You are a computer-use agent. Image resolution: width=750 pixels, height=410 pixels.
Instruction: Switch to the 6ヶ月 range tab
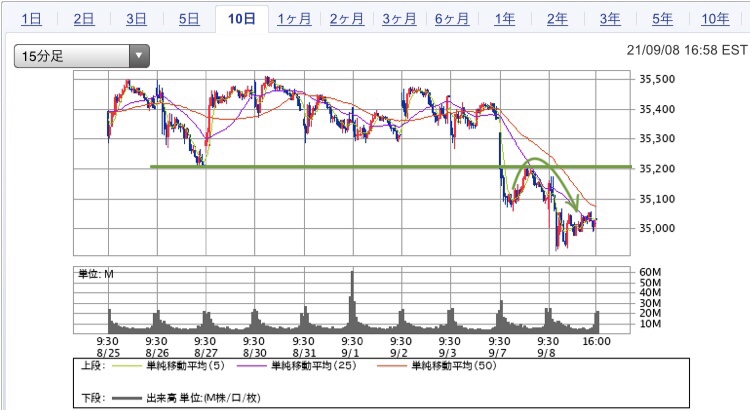(452, 19)
